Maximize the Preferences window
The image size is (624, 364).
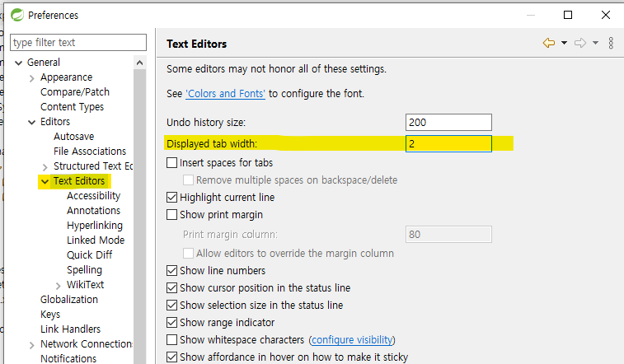568,15
